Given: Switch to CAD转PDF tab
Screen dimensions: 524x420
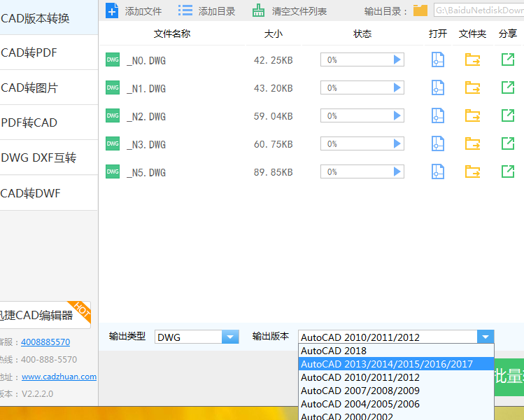Looking at the screenshot, I should coord(49,52).
